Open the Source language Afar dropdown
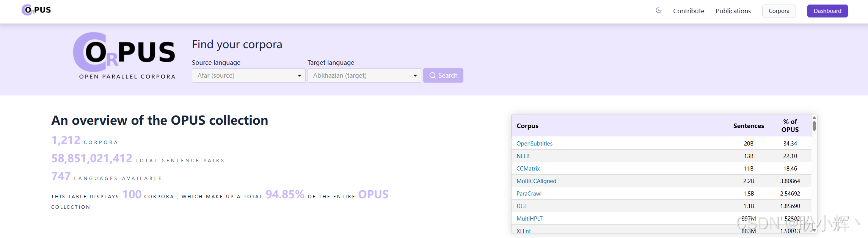 coord(249,75)
